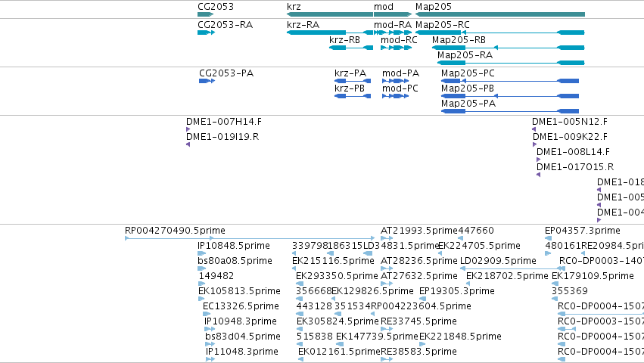Select the IP10948.3prime EST label
This screenshot has width=644, height=363.
(241, 322)
